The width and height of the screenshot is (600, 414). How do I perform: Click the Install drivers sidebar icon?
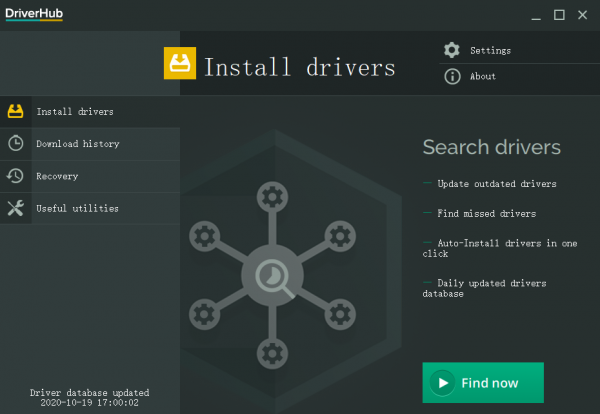click(x=15, y=111)
